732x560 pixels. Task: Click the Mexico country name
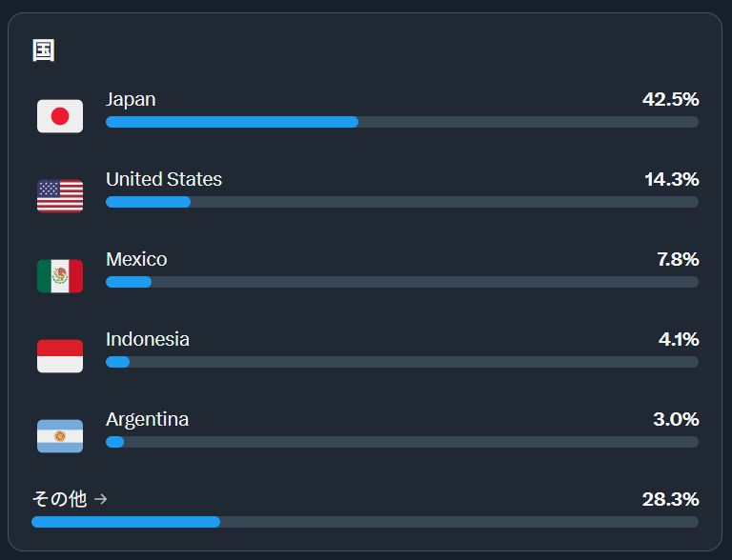136,259
